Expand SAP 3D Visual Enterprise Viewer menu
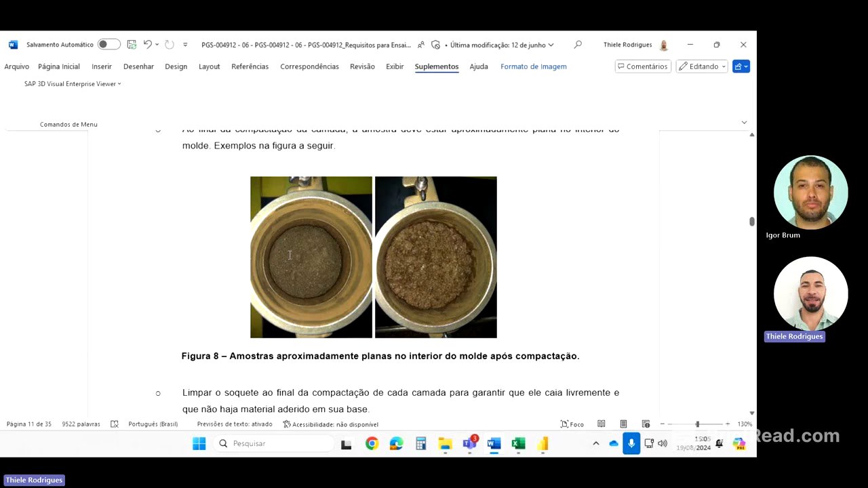 (x=73, y=84)
